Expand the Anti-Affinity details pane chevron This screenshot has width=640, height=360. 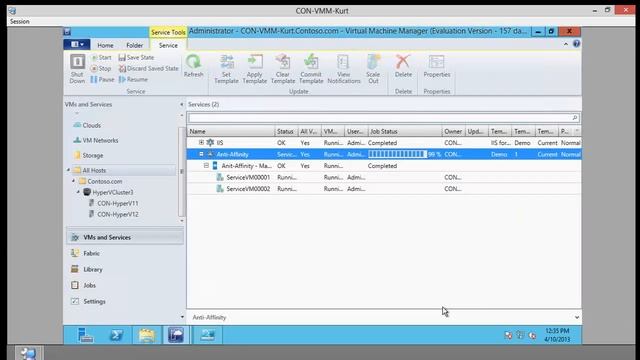577,317
